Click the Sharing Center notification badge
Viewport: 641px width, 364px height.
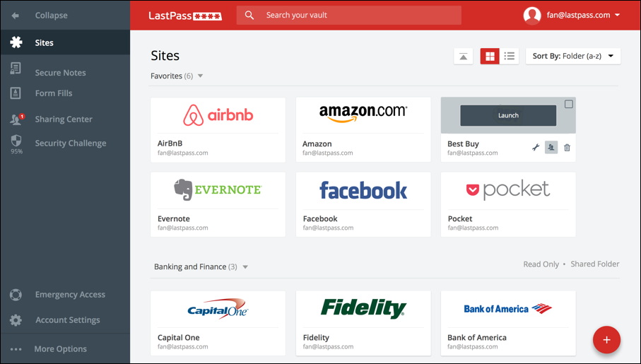(x=22, y=116)
